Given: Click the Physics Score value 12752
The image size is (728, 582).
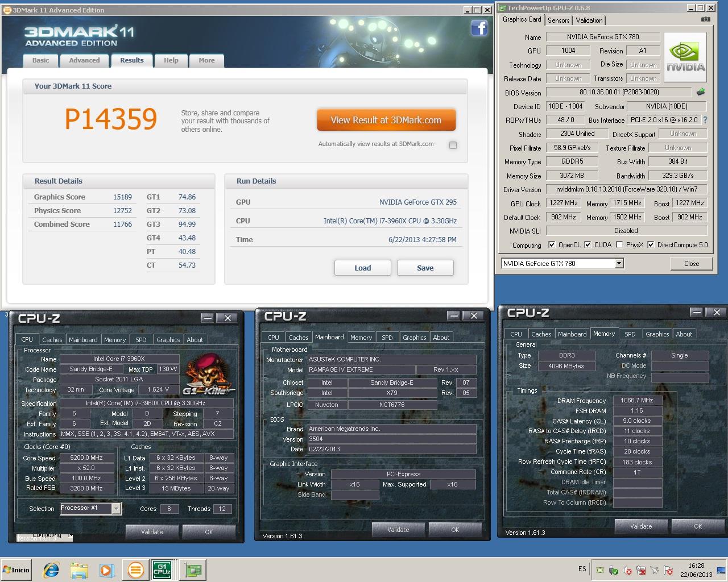Looking at the screenshot, I should (x=122, y=211).
